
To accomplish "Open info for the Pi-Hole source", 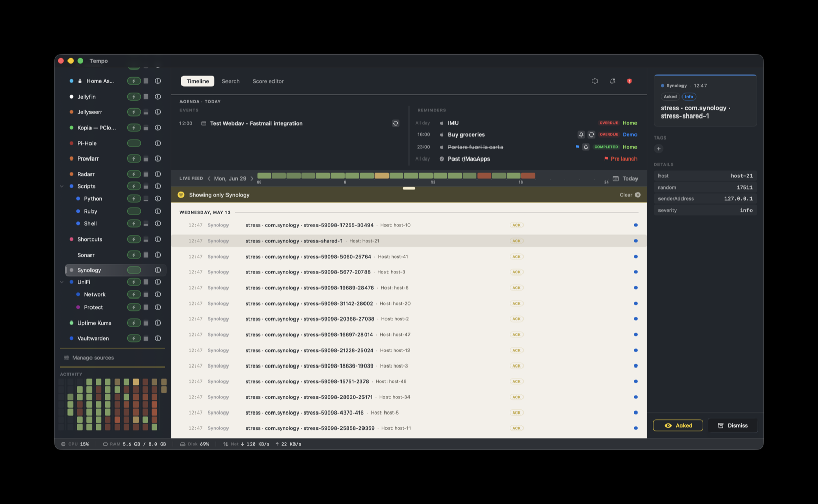I will pos(157,143).
